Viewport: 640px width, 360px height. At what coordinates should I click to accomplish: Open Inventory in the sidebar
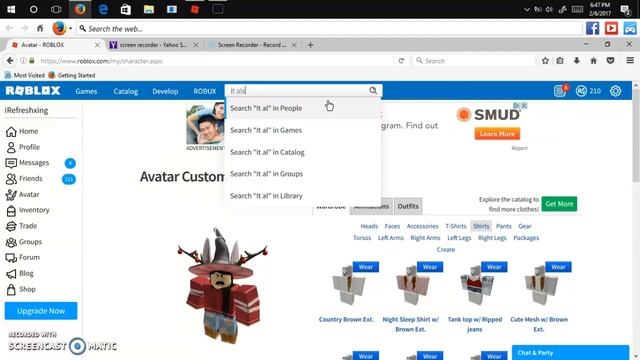click(x=28, y=210)
